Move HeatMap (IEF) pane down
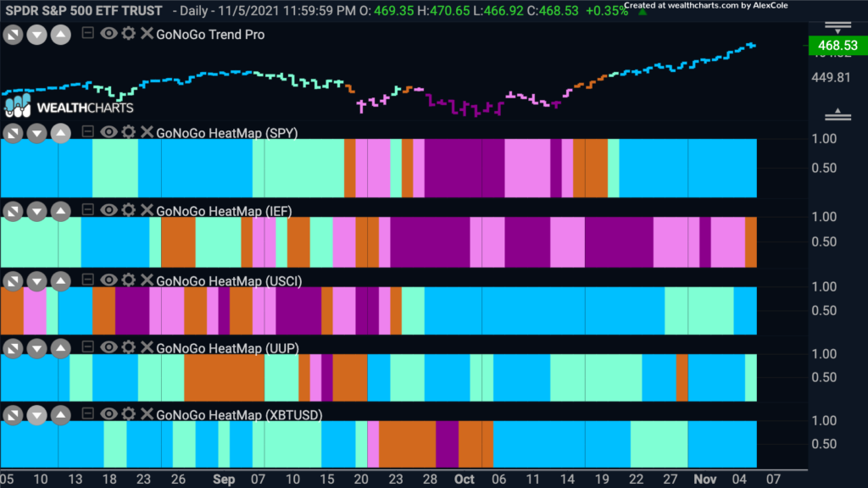 37,211
